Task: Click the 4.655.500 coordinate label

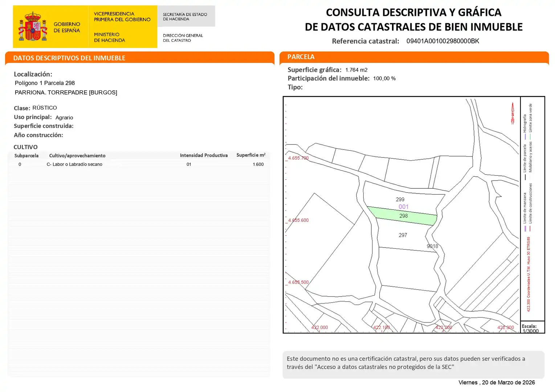Action: [298, 282]
